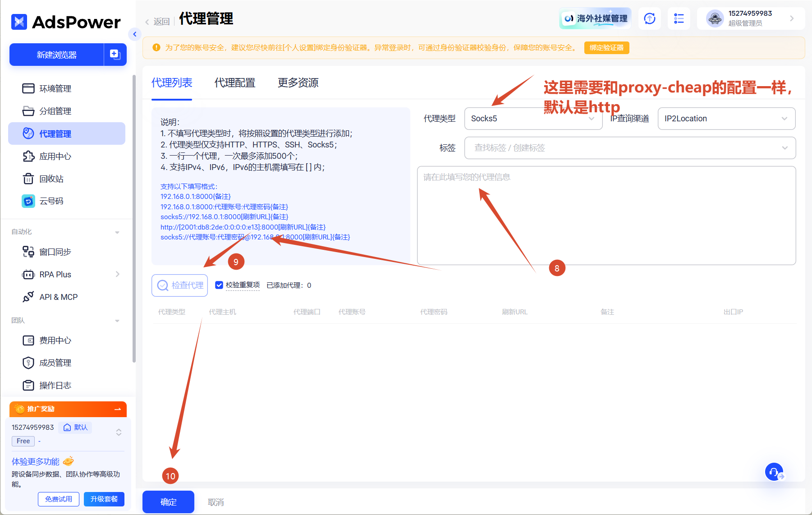Open the 标签 tag selector dropdown
Screen dimensions: 812x515
pyautogui.click(x=630, y=148)
